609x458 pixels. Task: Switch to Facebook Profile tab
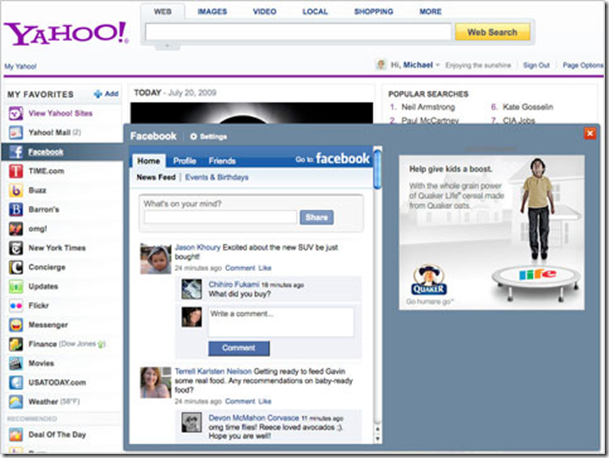pyautogui.click(x=184, y=161)
